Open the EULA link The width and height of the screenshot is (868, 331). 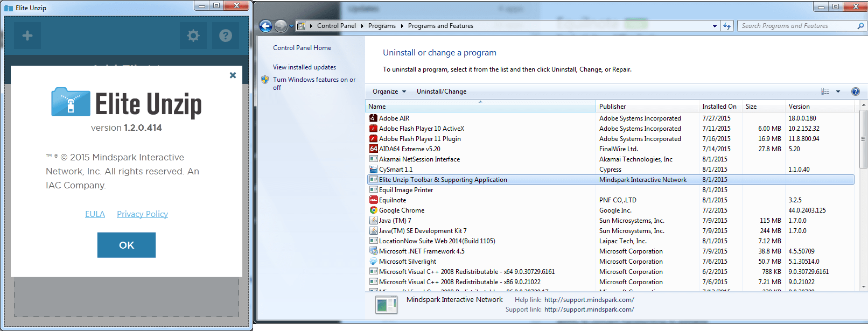(x=95, y=214)
